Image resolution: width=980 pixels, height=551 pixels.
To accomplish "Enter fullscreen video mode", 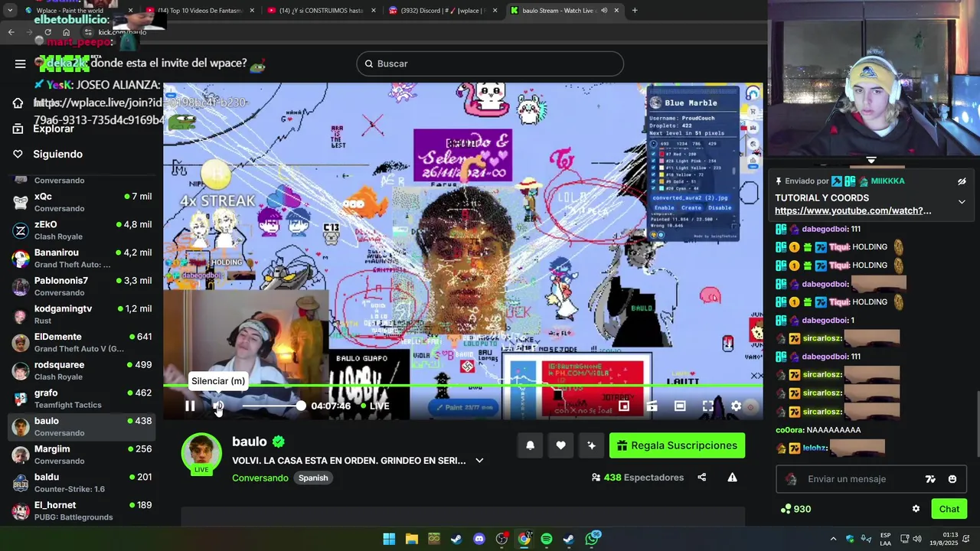I will [x=708, y=406].
